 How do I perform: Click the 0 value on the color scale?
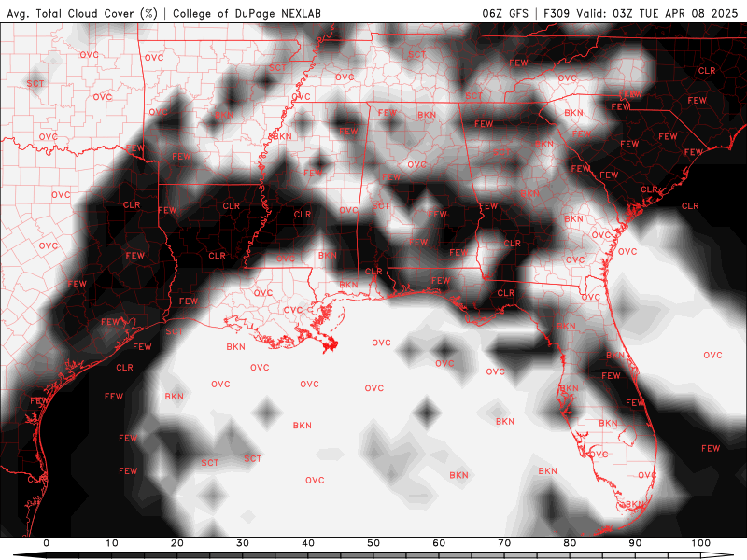coord(46,543)
